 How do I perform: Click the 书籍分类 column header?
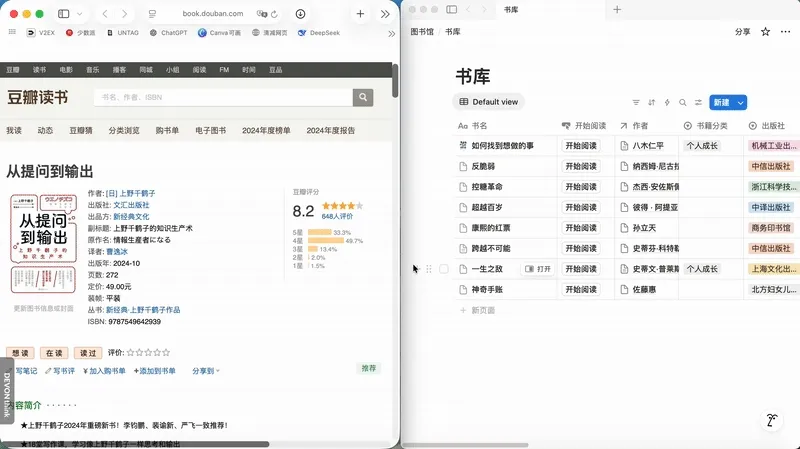click(706, 126)
